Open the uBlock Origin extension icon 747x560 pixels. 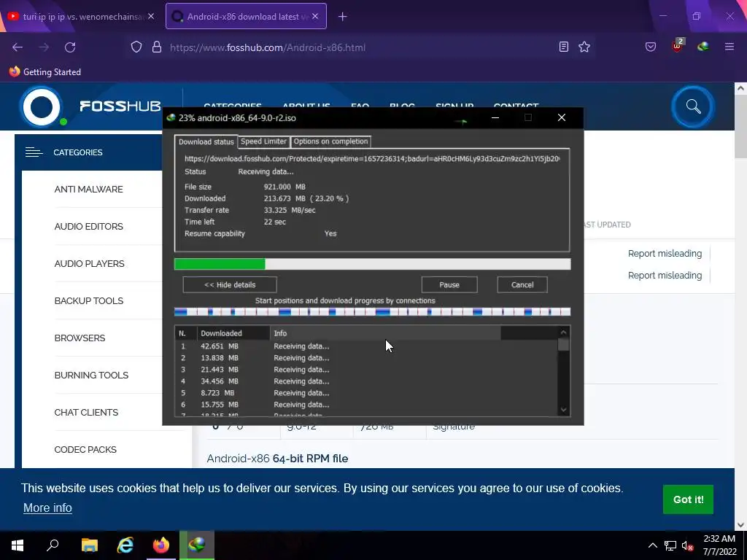677,46
